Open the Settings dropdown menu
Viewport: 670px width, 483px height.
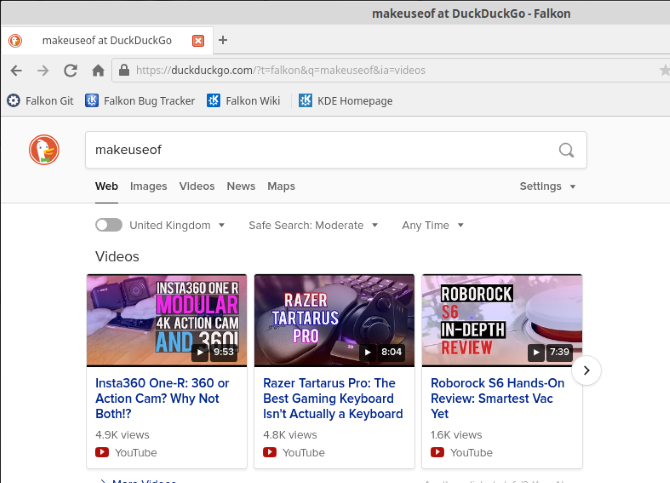[x=548, y=186]
